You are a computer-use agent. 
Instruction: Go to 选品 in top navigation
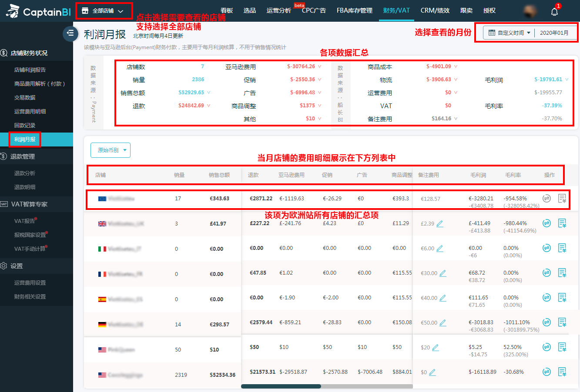point(250,10)
